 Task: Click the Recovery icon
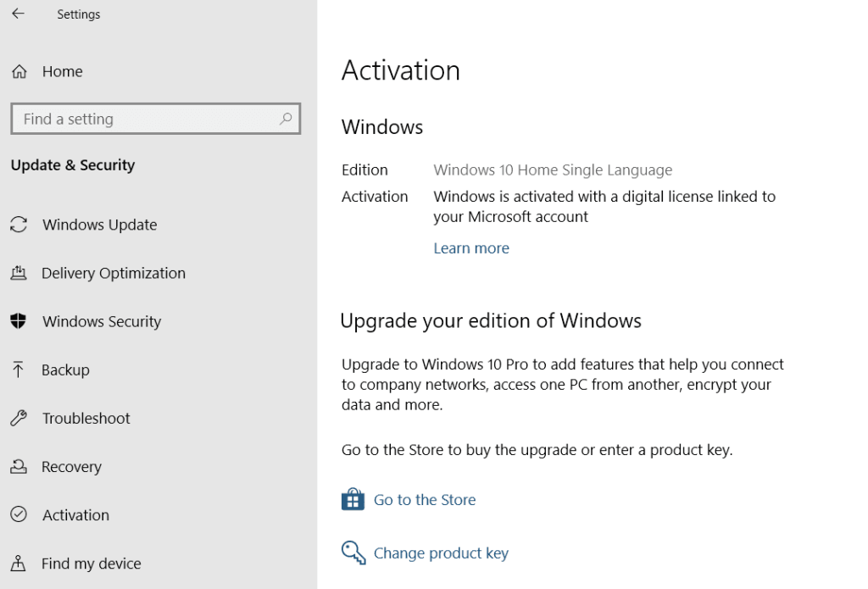(x=19, y=467)
